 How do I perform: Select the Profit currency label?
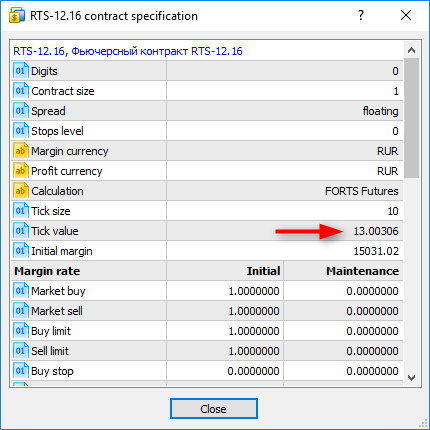[67, 171]
